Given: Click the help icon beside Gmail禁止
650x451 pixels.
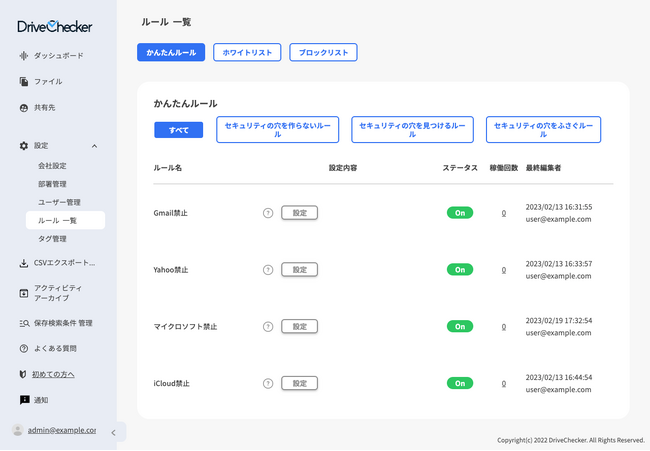Looking at the screenshot, I should (267, 213).
